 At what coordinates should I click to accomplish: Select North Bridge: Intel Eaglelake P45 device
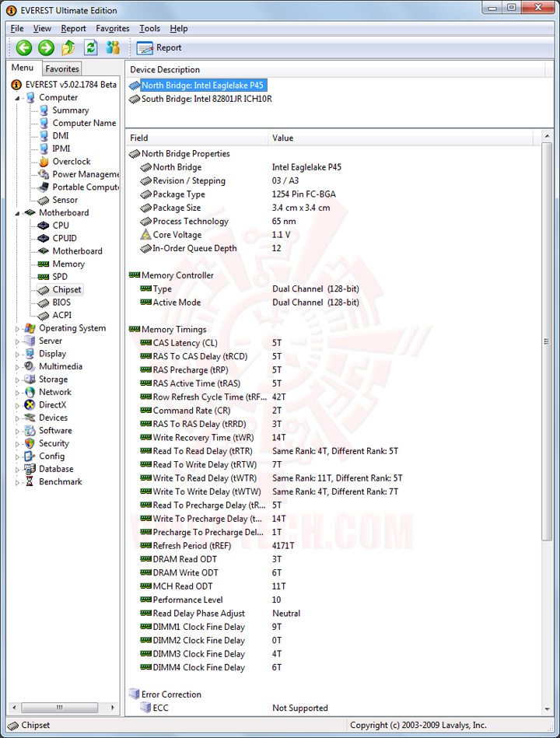(202, 86)
